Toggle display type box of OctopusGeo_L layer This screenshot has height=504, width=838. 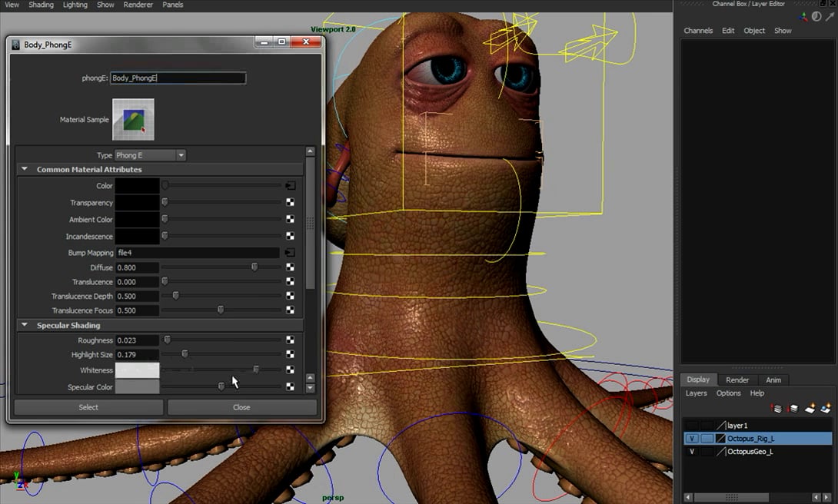(x=707, y=452)
